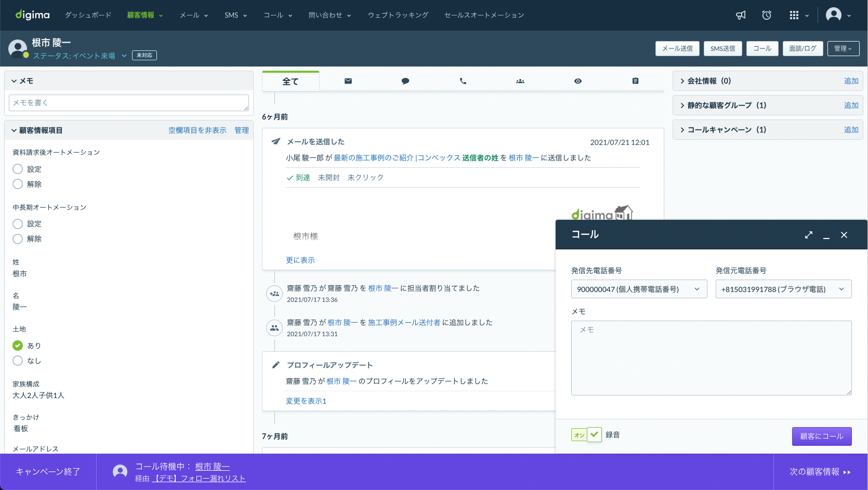Select the 全て timeline tab

[291, 81]
